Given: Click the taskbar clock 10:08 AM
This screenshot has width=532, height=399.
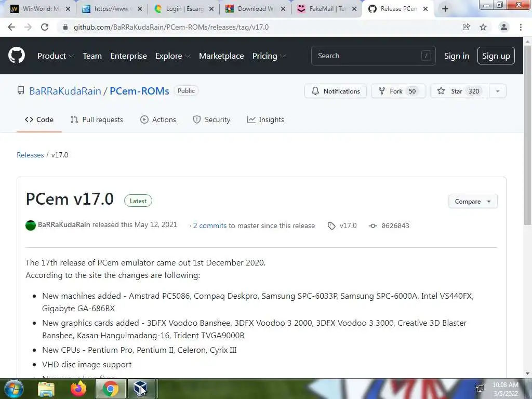Looking at the screenshot, I should tap(505, 385).
